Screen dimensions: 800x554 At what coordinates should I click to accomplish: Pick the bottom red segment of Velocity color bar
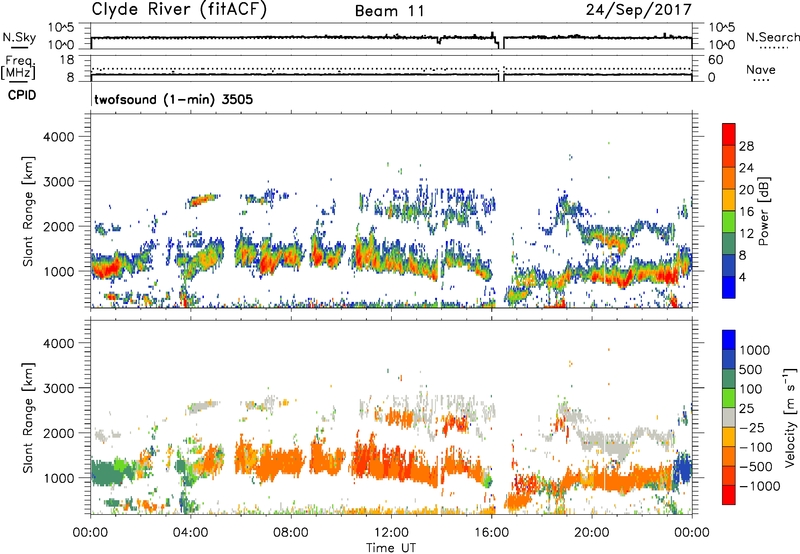tap(729, 495)
